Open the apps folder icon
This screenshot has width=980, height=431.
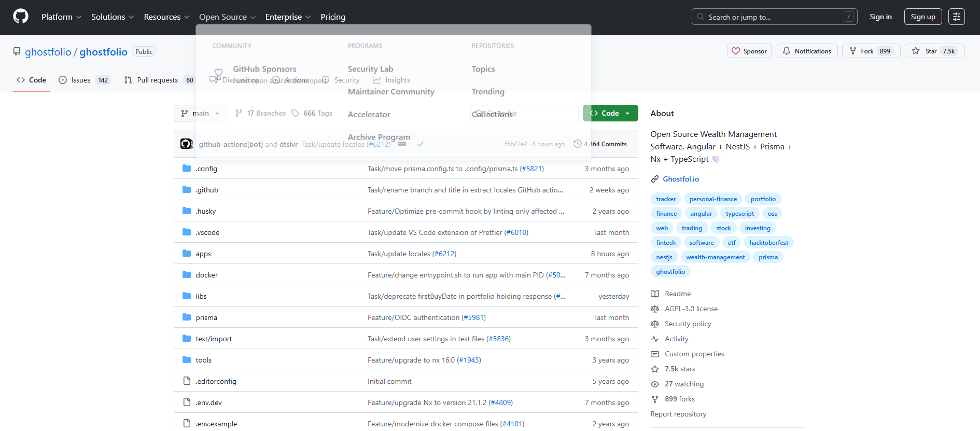coord(187,254)
